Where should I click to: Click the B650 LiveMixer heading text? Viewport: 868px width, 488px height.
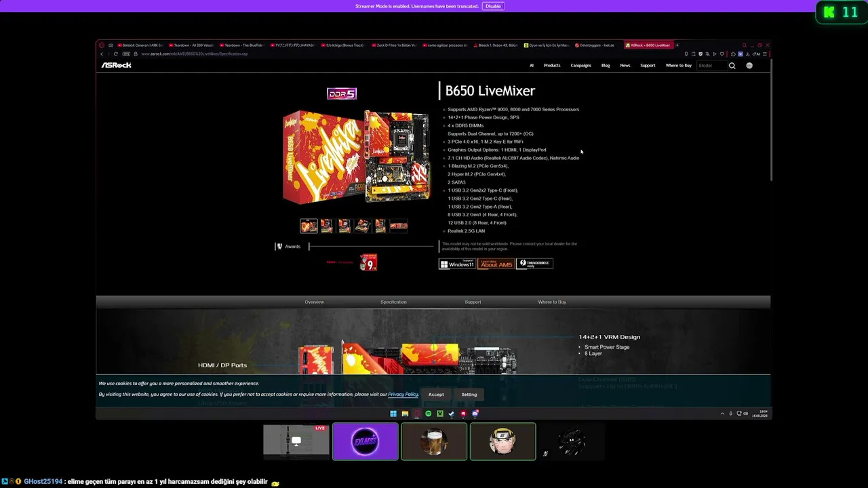pos(490,91)
